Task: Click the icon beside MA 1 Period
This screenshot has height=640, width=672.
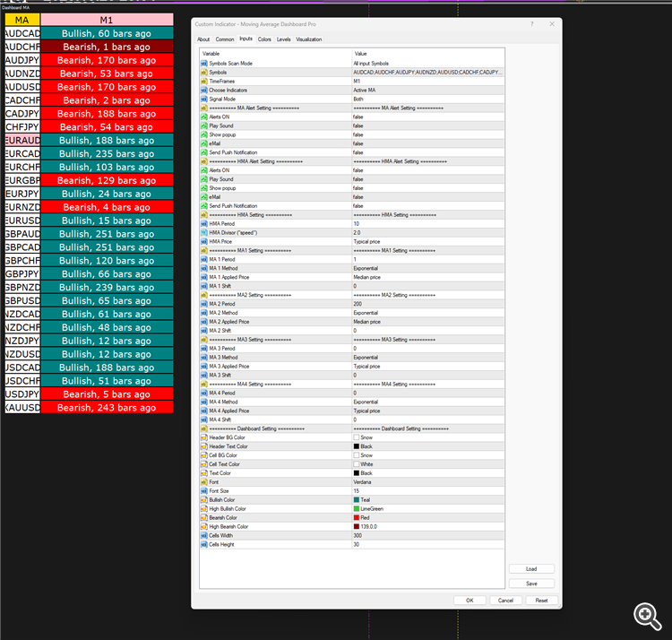Action: coord(204,259)
